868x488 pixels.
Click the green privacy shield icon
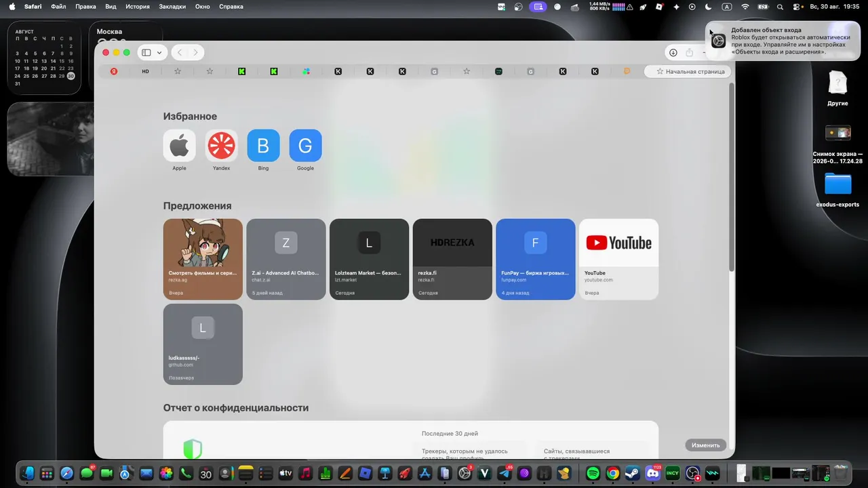point(193,449)
